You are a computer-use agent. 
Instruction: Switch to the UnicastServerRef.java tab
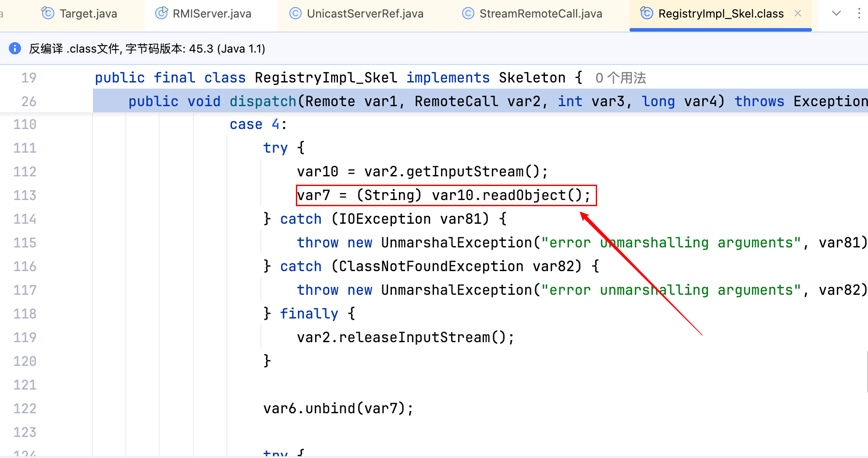[365, 14]
